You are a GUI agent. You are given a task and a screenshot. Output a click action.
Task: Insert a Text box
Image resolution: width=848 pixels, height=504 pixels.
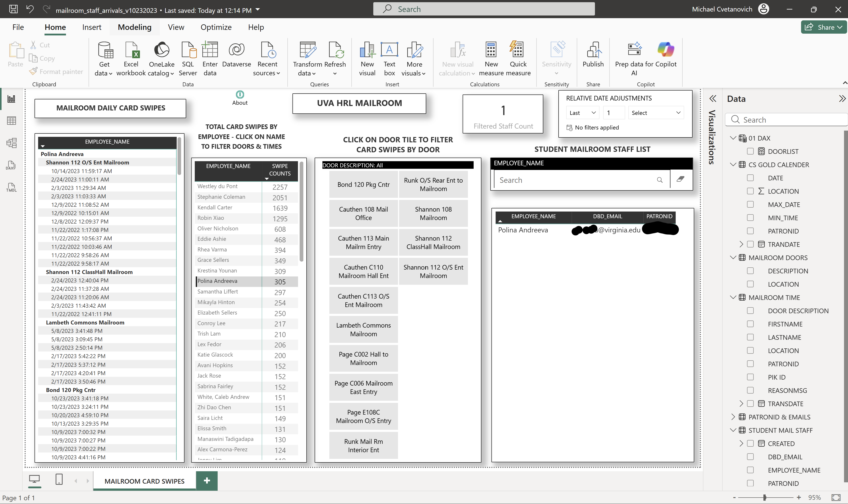click(x=389, y=59)
